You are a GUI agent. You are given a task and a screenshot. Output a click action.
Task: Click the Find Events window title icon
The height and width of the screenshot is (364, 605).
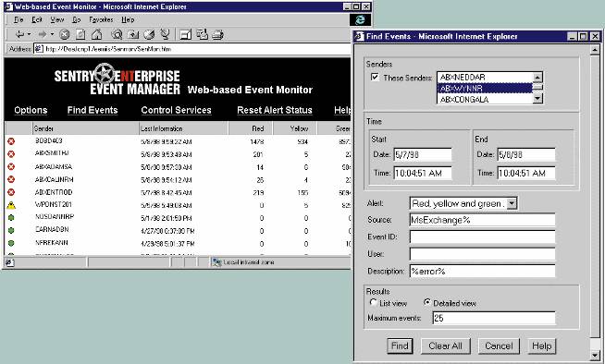pos(359,37)
